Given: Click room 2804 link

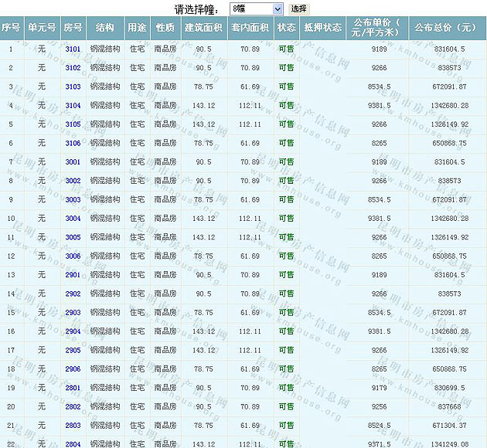Looking at the screenshot, I should pyautogui.click(x=73, y=444).
